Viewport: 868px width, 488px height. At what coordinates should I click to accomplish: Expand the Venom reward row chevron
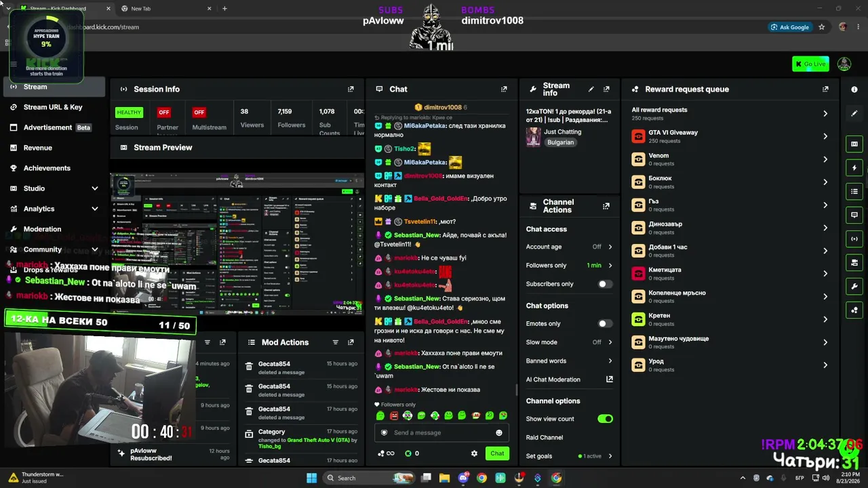click(825, 159)
